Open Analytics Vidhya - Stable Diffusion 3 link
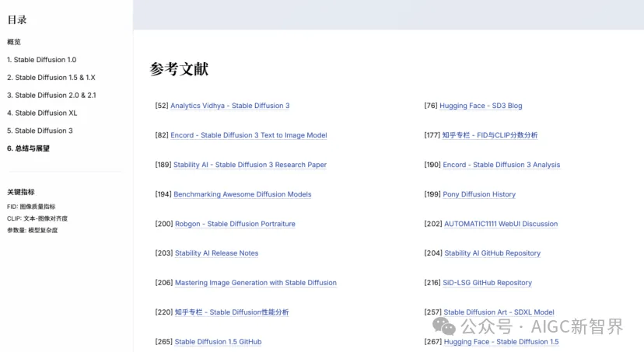 (230, 106)
